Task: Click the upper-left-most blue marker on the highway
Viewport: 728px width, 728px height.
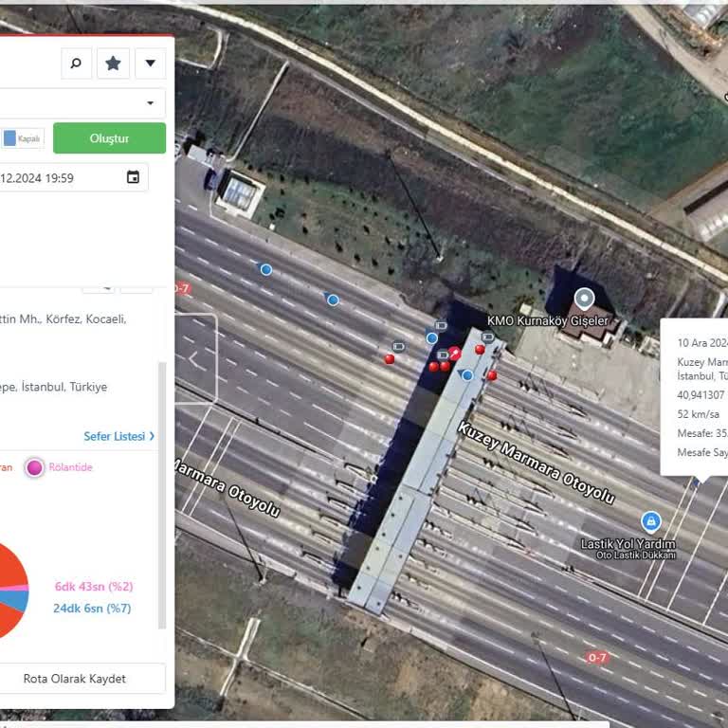Action: pyautogui.click(x=266, y=270)
